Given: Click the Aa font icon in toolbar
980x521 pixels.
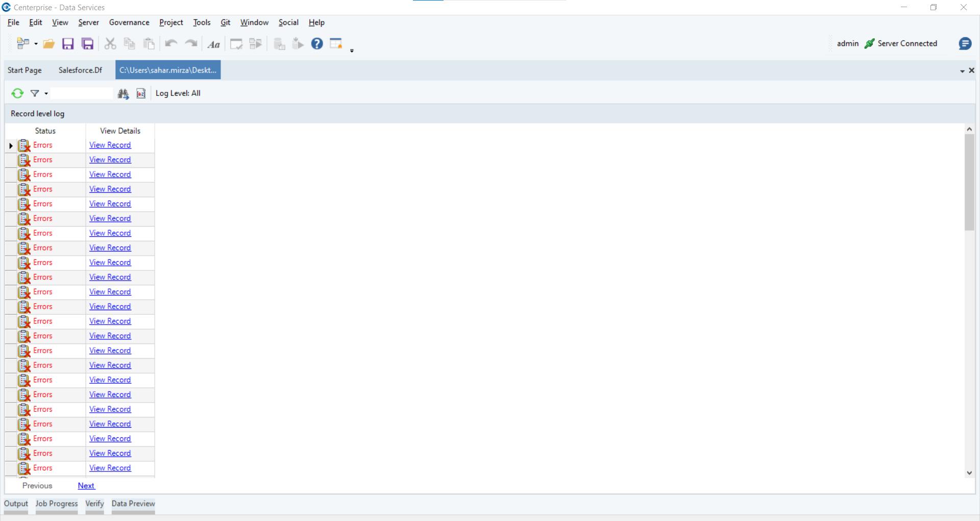Looking at the screenshot, I should [x=214, y=44].
